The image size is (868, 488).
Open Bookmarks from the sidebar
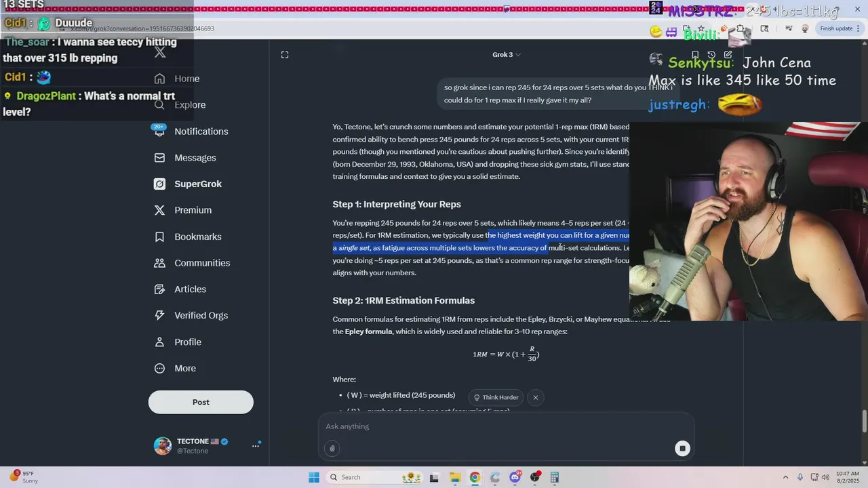188,237
